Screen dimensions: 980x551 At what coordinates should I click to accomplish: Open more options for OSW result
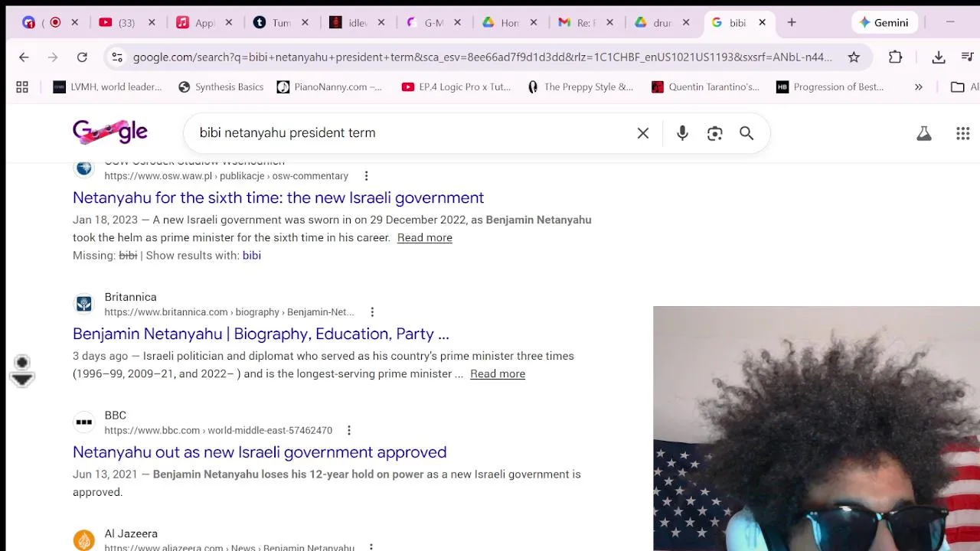[x=366, y=176]
